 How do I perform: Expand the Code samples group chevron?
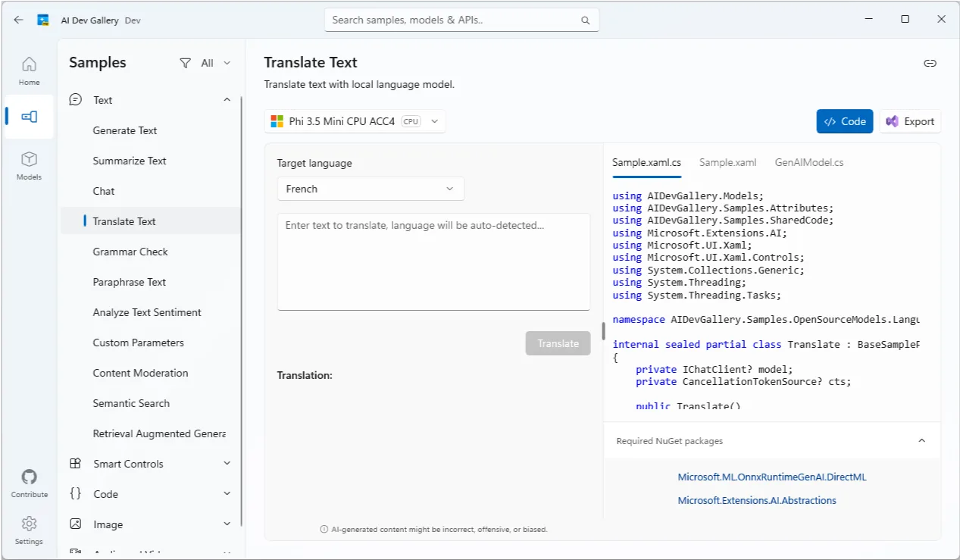click(x=227, y=493)
